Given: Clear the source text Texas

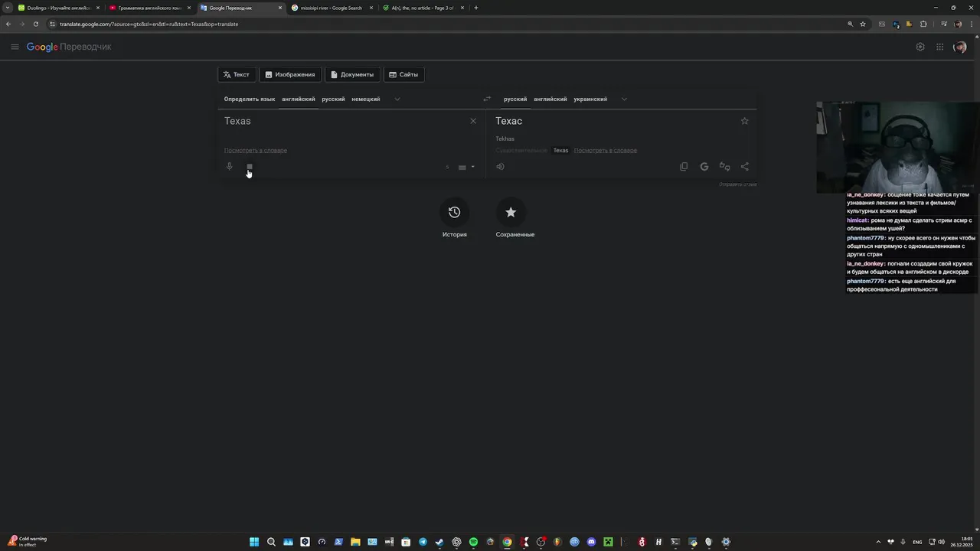Looking at the screenshot, I should point(473,121).
